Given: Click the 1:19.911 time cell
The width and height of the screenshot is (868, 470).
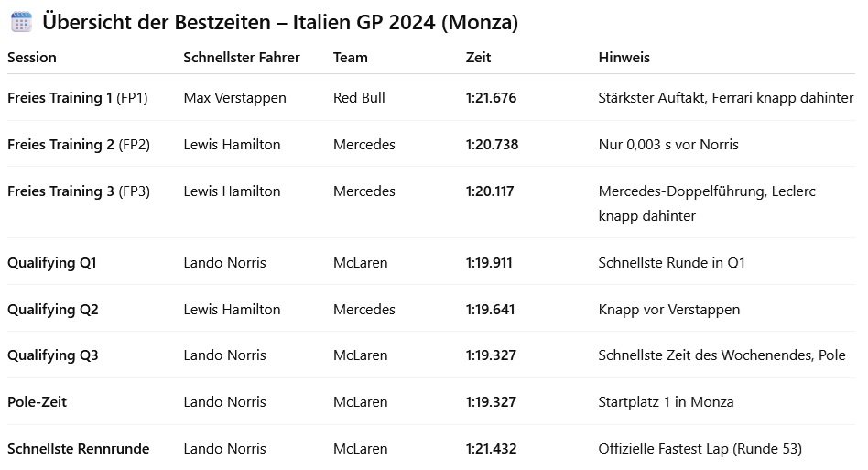Looking at the screenshot, I should [x=489, y=263].
